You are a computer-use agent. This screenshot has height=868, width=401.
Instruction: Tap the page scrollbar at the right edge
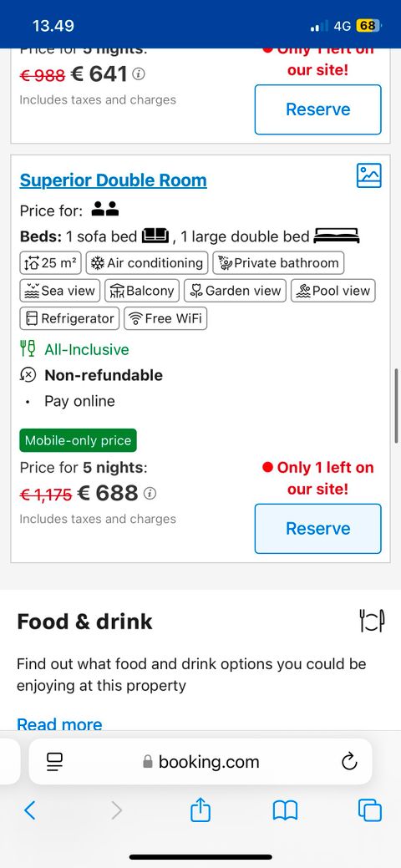396,405
